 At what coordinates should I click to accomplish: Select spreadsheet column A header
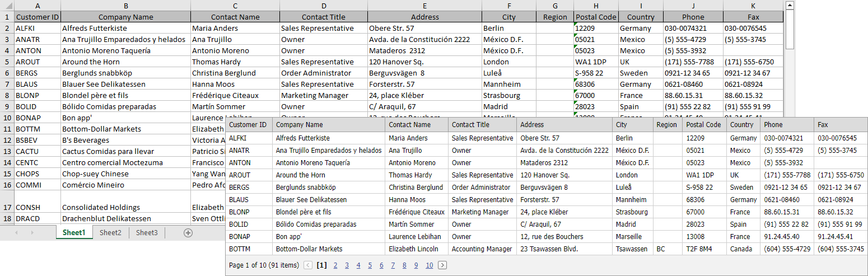37,6
